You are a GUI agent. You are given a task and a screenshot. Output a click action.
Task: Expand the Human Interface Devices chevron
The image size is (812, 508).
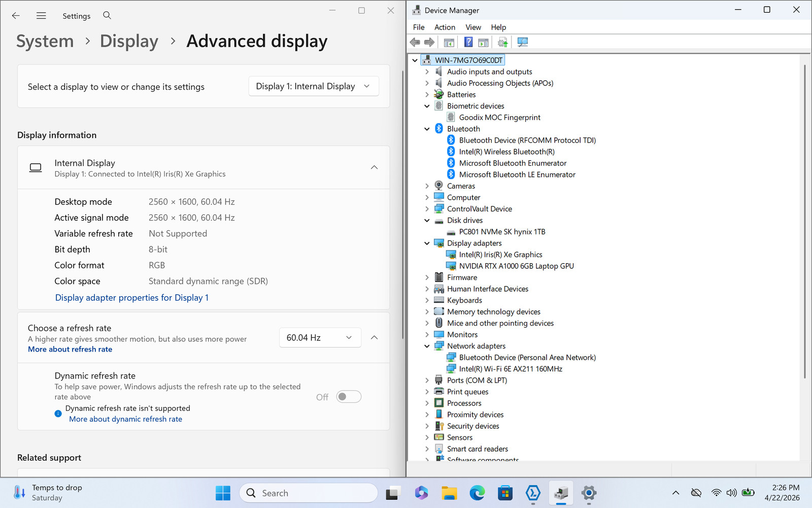(427, 289)
